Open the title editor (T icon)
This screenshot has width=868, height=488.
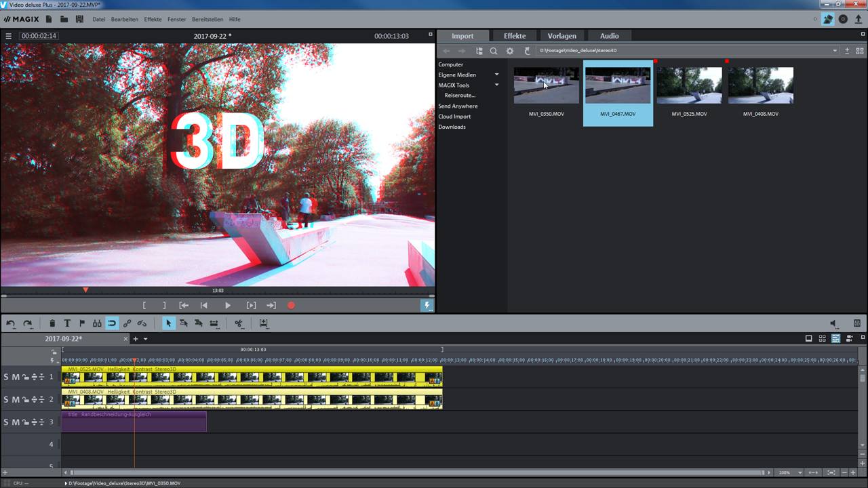[x=67, y=323]
